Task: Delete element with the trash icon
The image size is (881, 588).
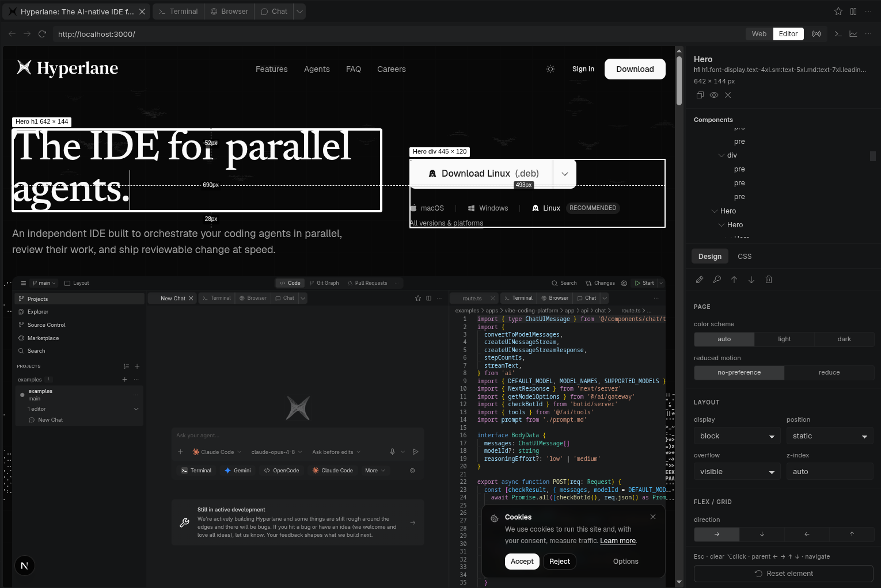Action: point(769,280)
